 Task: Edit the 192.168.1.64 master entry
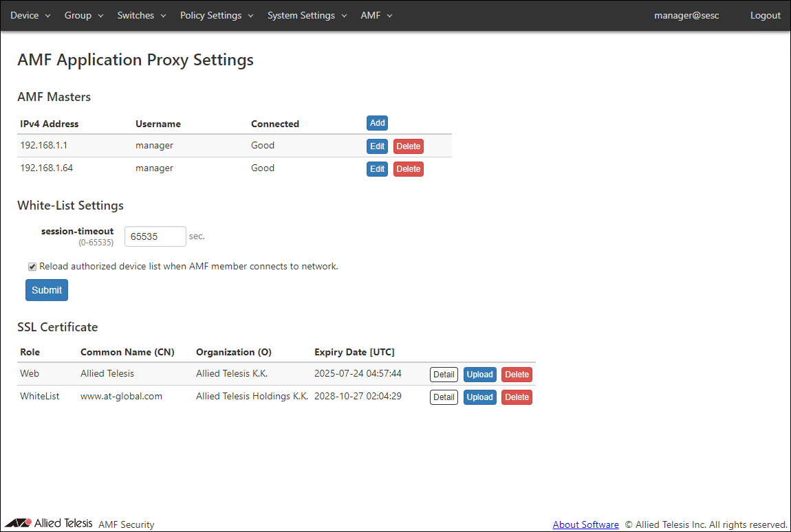coord(377,169)
